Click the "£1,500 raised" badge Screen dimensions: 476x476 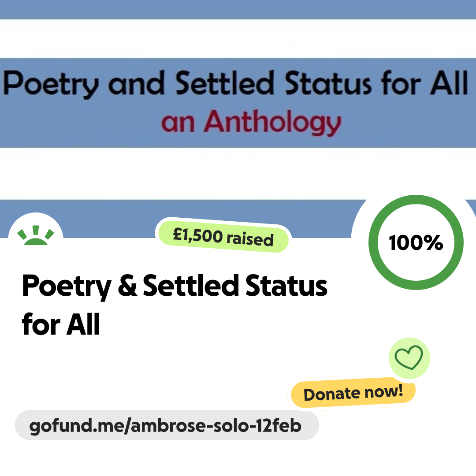[x=223, y=238]
